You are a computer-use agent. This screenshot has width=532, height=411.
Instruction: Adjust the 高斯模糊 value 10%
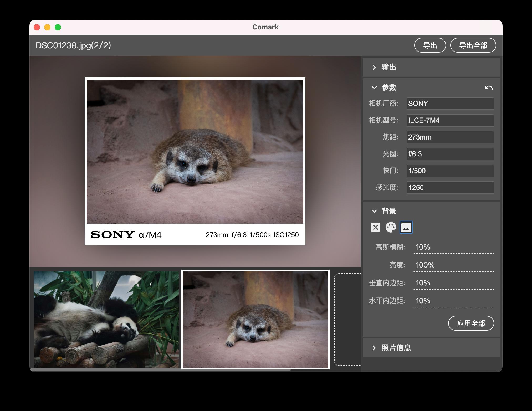454,247
